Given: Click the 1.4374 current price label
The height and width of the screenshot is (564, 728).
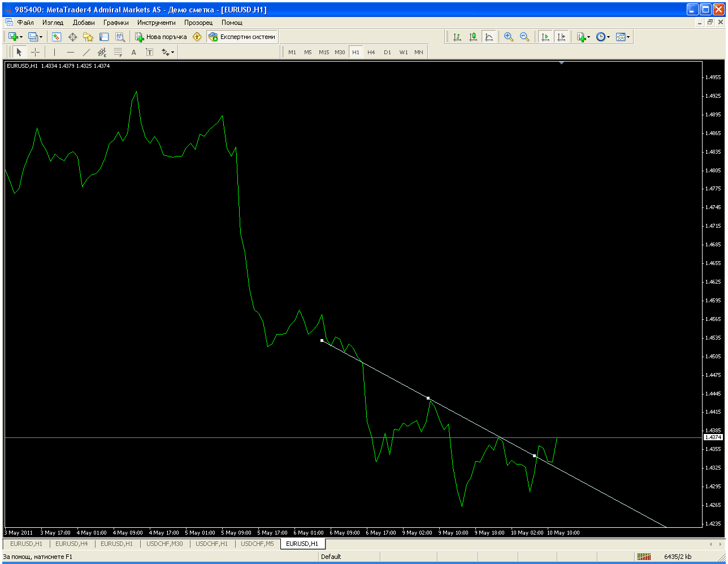Looking at the screenshot, I should (714, 437).
